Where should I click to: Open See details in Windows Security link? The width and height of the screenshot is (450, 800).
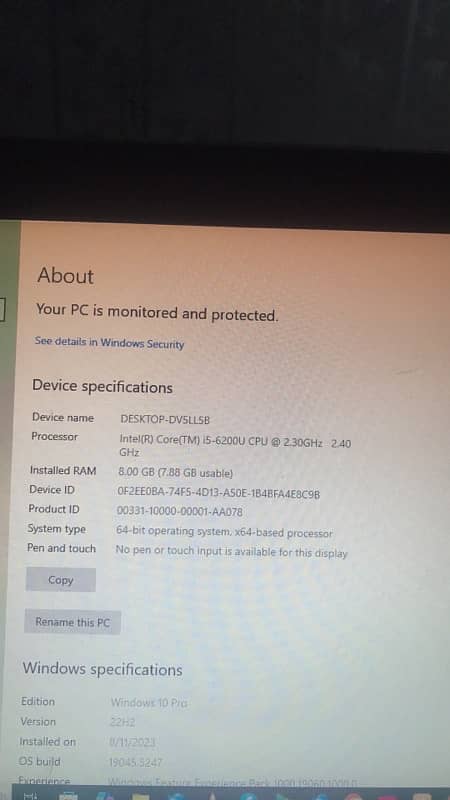coord(109,343)
